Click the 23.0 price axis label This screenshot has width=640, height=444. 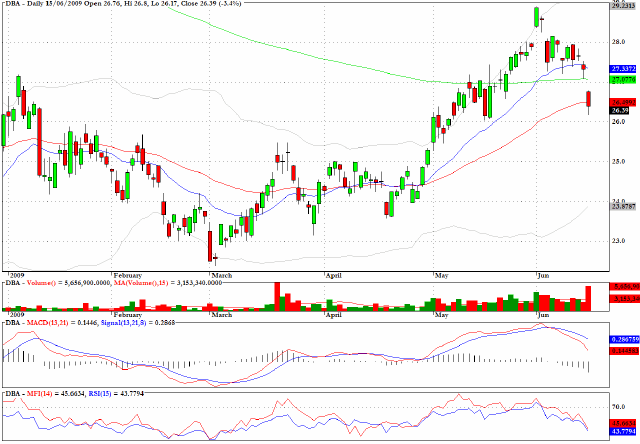[x=619, y=241]
